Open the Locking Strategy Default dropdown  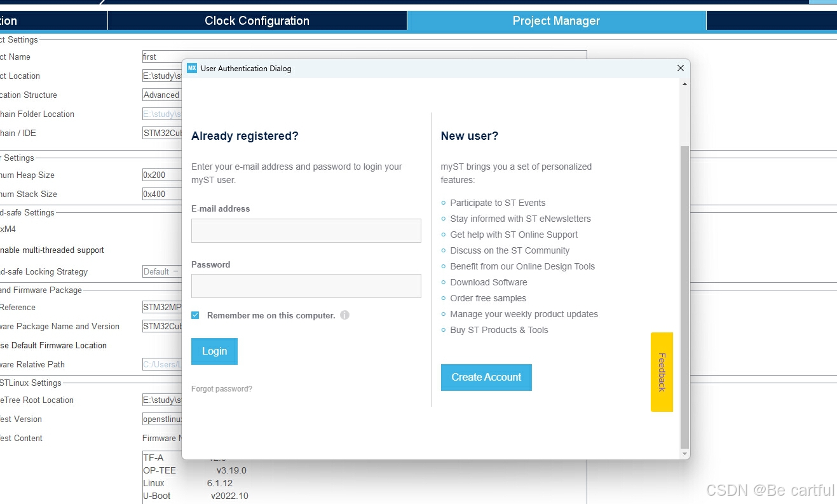coord(162,271)
